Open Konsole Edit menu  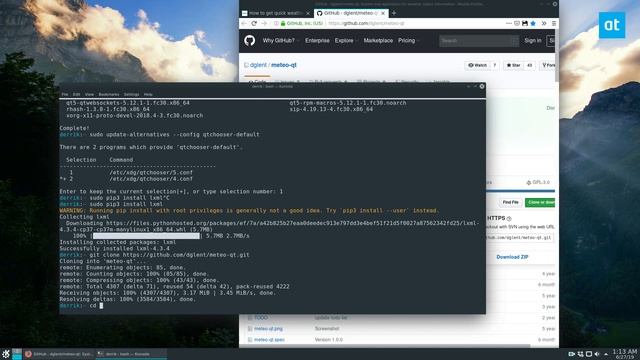[76, 94]
